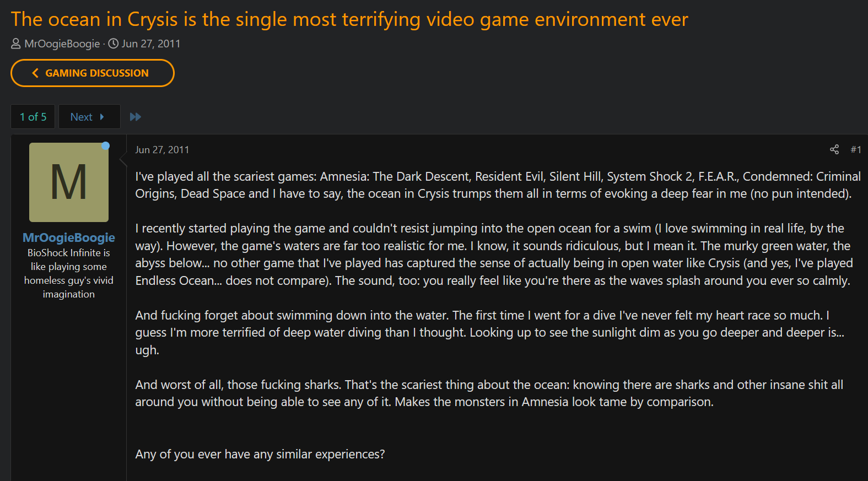Viewport: 868px width, 481px height.
Task: Open the post #1 permalink
Action: (x=856, y=149)
